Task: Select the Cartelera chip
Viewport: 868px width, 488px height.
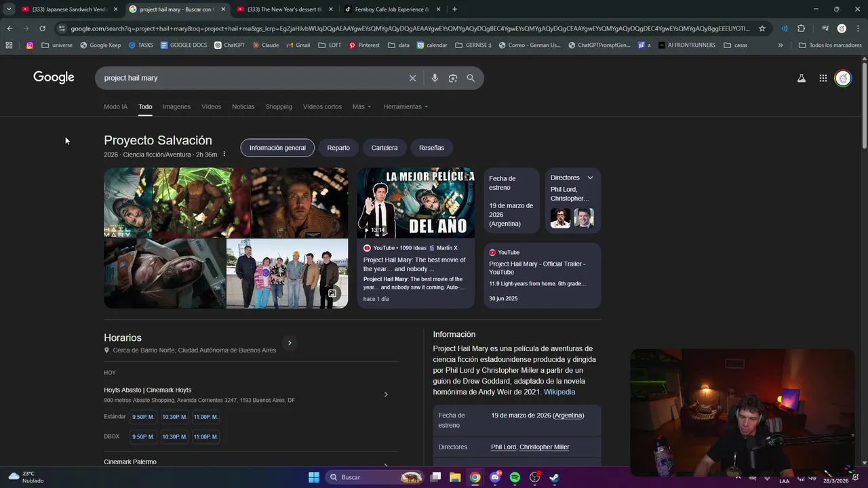Action: 384,148
